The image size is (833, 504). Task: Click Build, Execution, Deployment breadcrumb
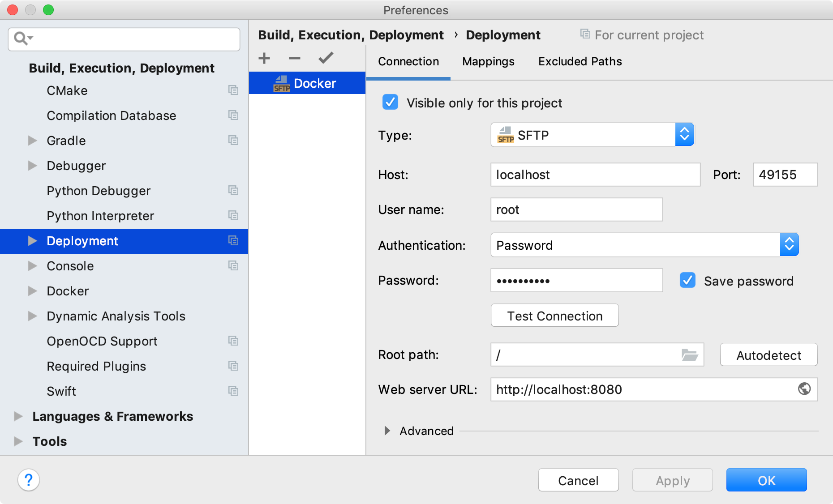[x=351, y=35]
